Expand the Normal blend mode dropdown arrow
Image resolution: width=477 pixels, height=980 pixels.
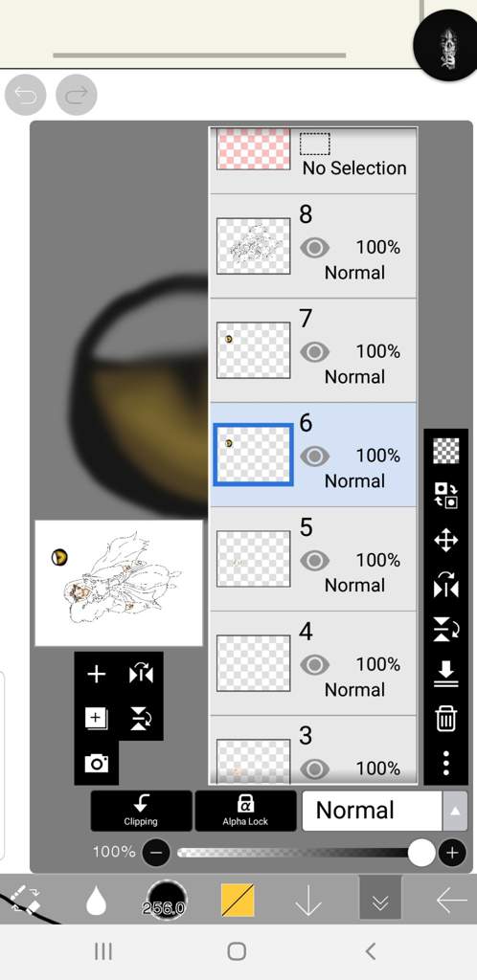point(455,811)
